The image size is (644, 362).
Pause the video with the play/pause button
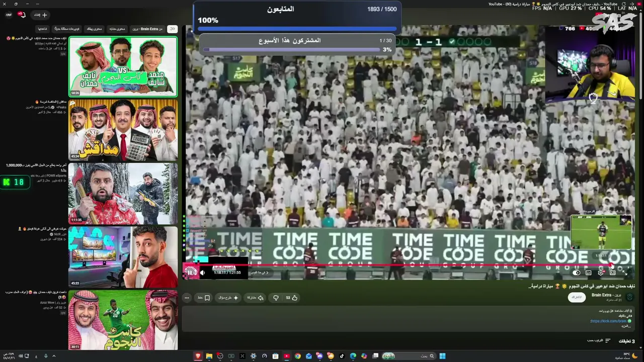pyautogui.click(x=190, y=273)
